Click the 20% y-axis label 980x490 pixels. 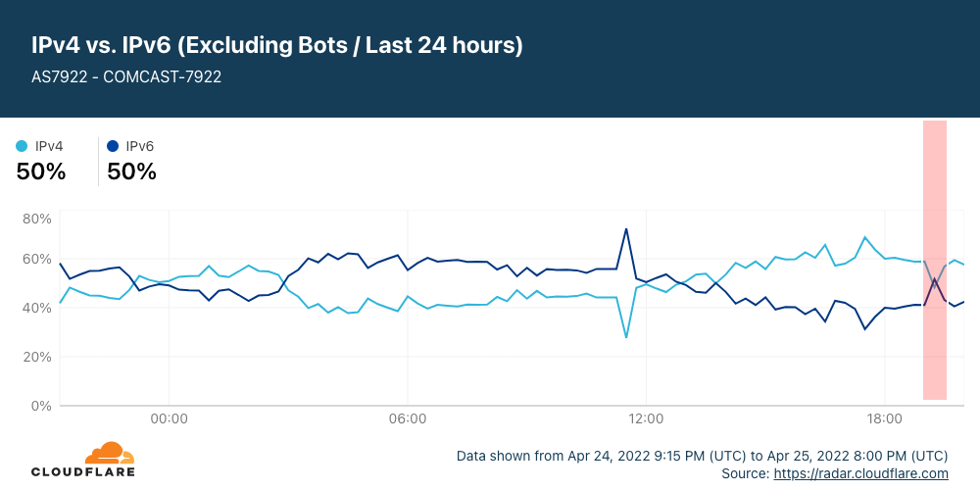pos(36,357)
